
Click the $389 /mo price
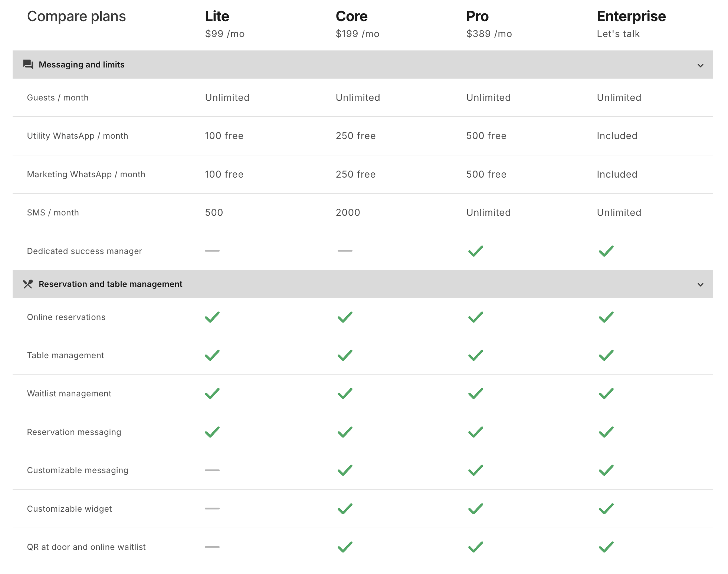tap(489, 34)
